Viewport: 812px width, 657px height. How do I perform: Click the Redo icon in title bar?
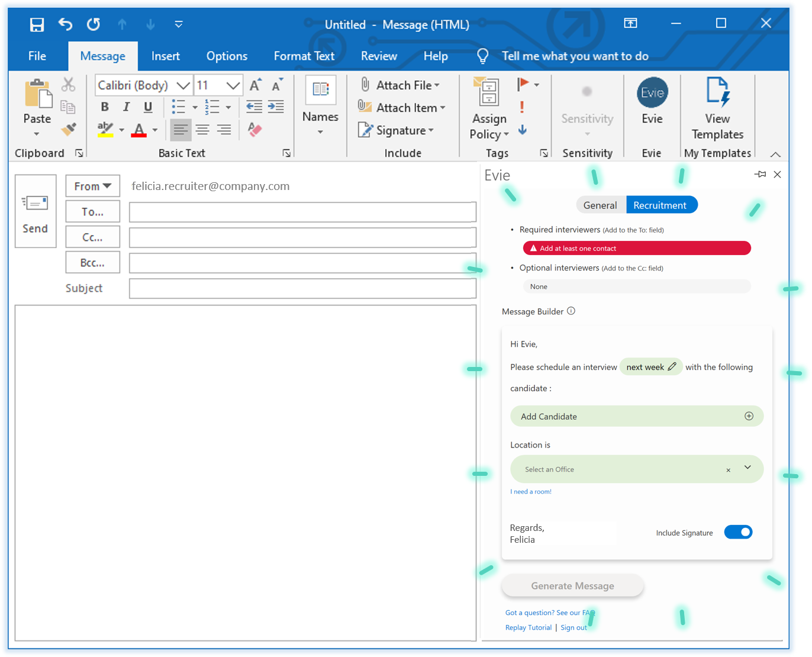[94, 24]
